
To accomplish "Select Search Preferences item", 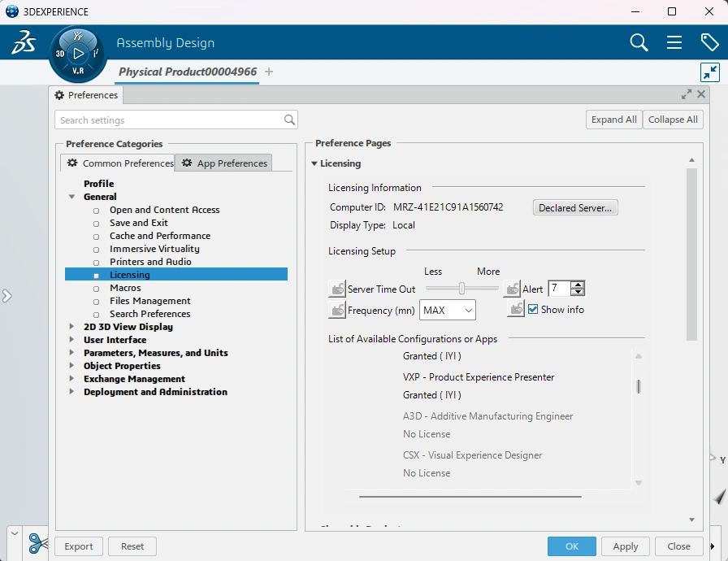I will coord(150,314).
